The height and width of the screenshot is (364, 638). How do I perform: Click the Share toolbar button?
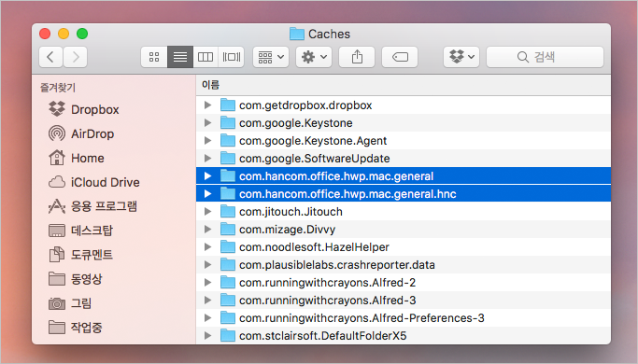click(357, 57)
